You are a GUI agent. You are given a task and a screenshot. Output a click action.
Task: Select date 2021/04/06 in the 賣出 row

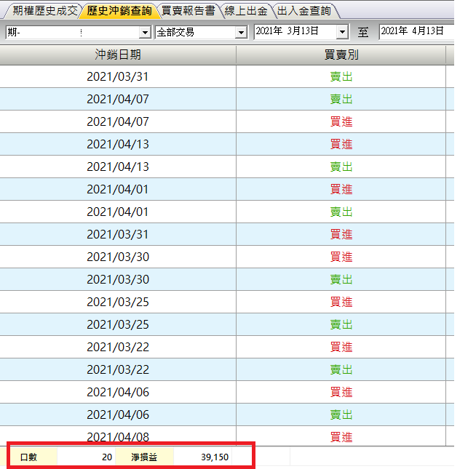coord(118,414)
